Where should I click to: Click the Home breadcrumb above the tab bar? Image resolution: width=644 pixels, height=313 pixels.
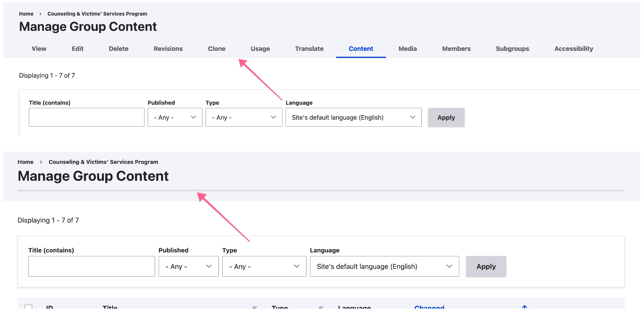point(26,14)
